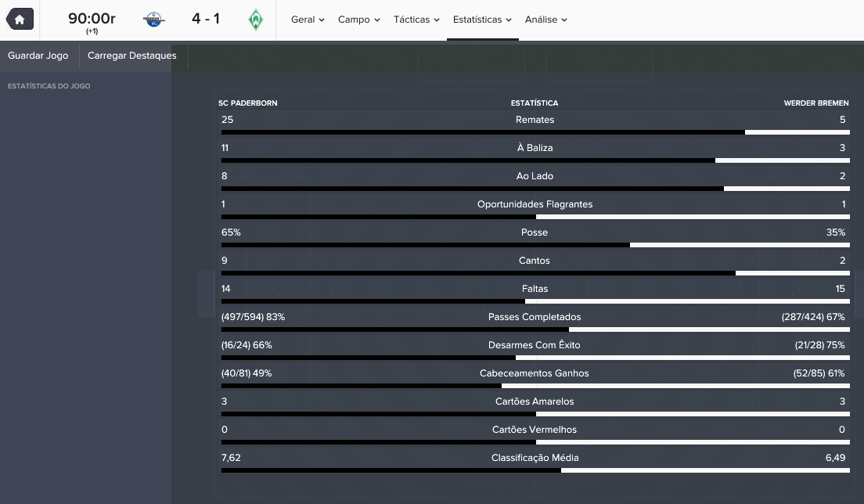Click the Cantos statistic label
This screenshot has width=864, height=504.
pyautogui.click(x=535, y=260)
